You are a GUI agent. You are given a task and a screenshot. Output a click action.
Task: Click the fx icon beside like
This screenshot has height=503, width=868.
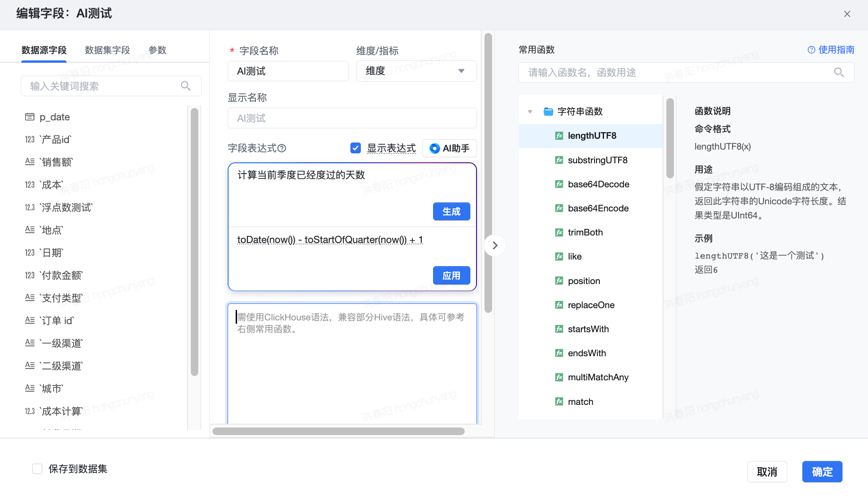pyautogui.click(x=559, y=257)
